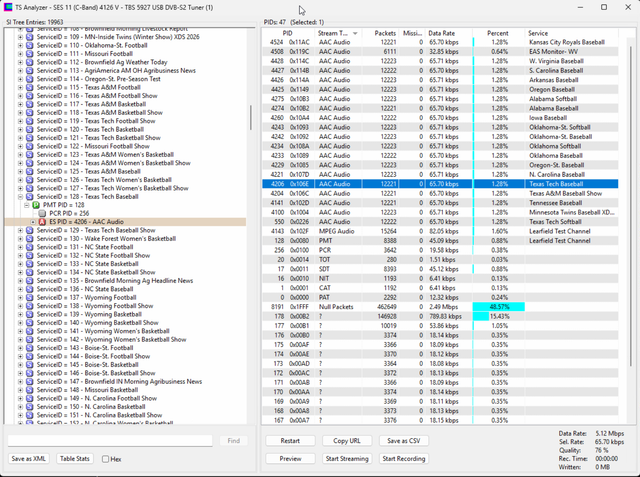Screen dimensions: 640x477
Task: Click the red AAC Audio ES PID icon
Action: [42, 222]
